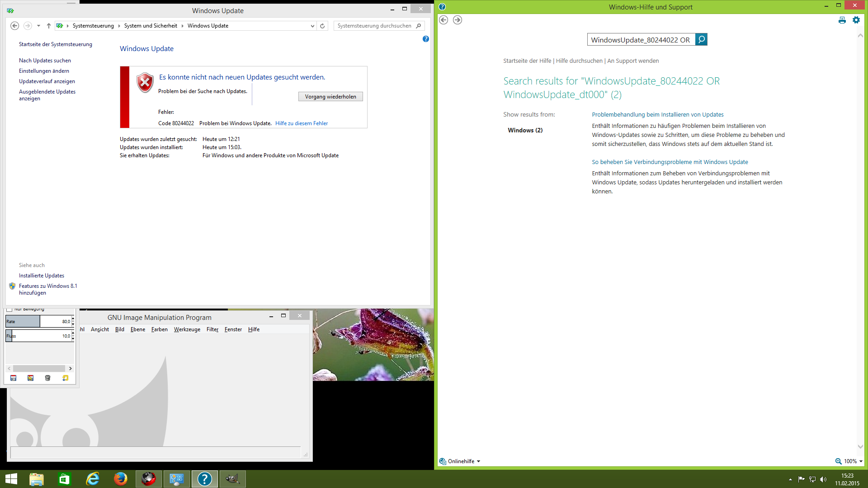The image size is (868, 488).
Task: Reset tool options with yellow arrow icon
Action: [65, 378]
